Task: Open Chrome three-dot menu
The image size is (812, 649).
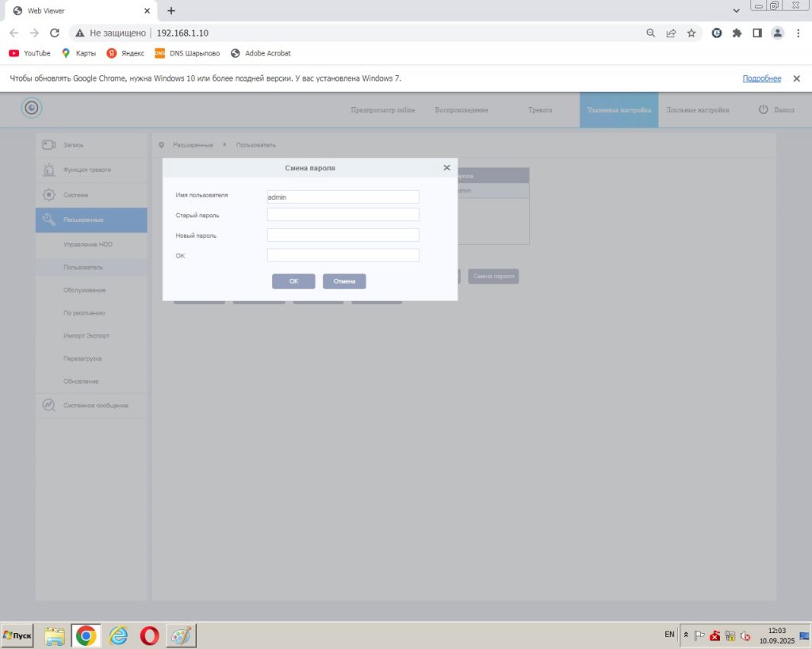Action: pyautogui.click(x=798, y=33)
